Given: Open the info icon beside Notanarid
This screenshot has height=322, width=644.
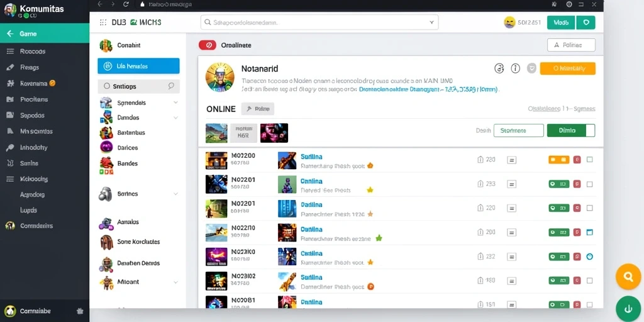Looking at the screenshot, I should click(x=516, y=69).
